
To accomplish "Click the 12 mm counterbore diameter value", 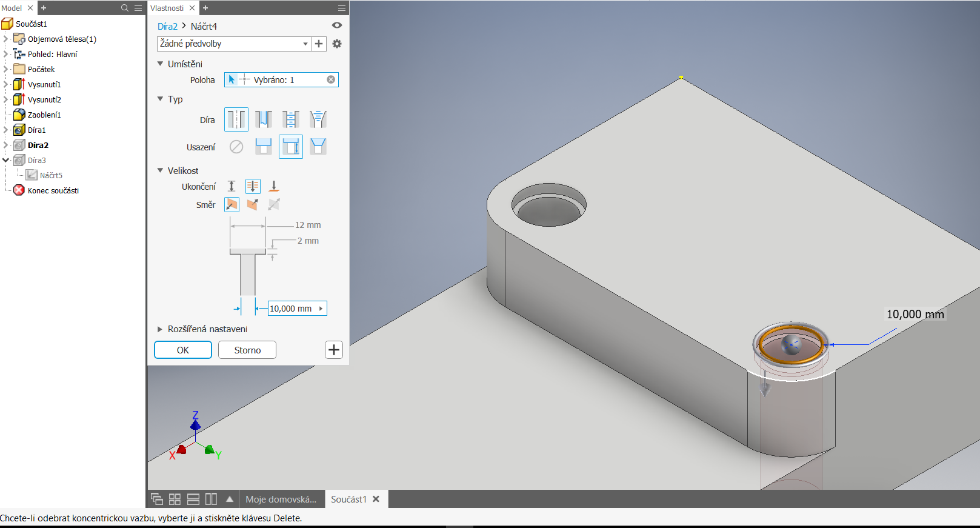I will pyautogui.click(x=308, y=225).
